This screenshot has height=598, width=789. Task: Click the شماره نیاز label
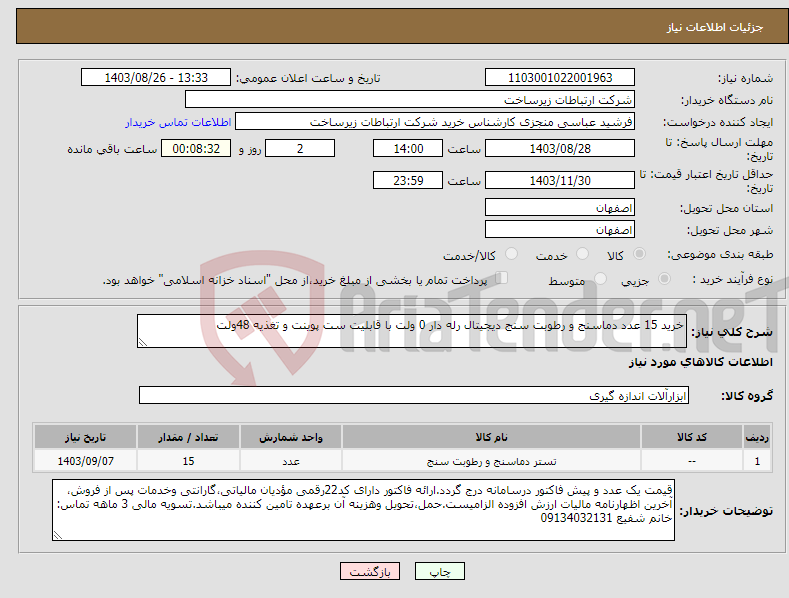[746, 78]
